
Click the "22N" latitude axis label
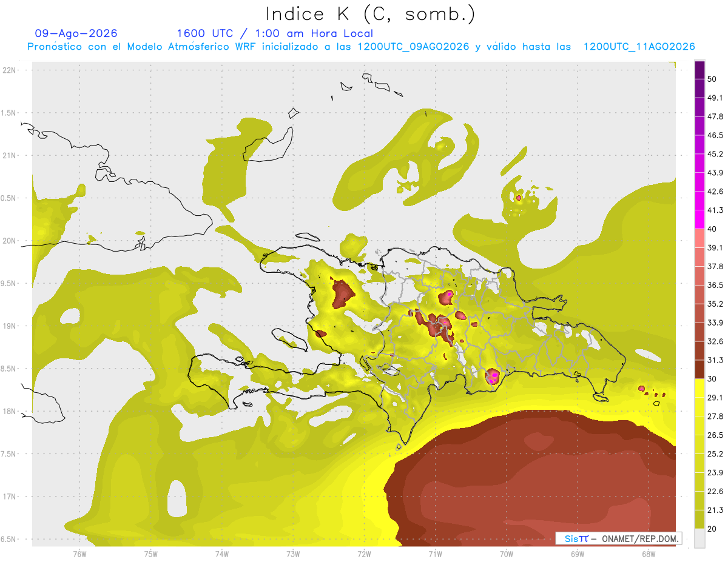pyautogui.click(x=10, y=70)
